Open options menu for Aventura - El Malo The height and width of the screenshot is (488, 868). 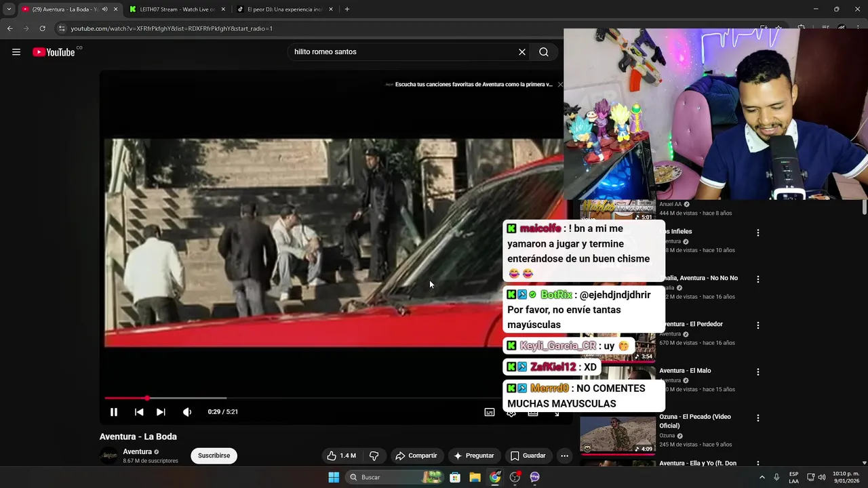coord(757,372)
